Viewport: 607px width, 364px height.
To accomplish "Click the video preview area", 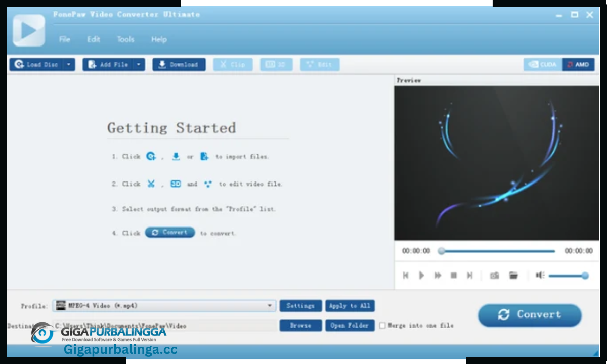I will (x=497, y=163).
